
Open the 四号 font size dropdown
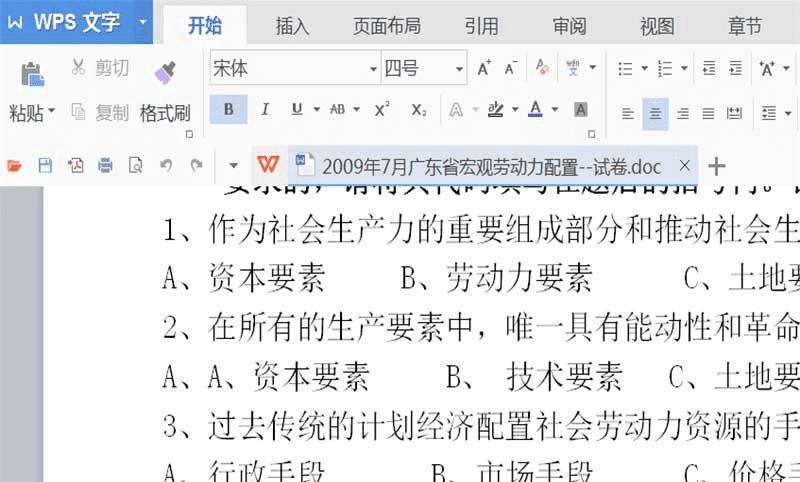(x=459, y=68)
